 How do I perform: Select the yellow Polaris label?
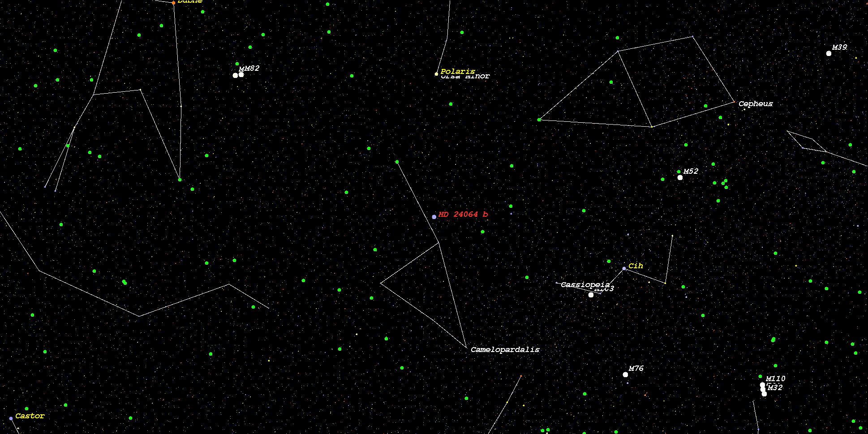[457, 71]
